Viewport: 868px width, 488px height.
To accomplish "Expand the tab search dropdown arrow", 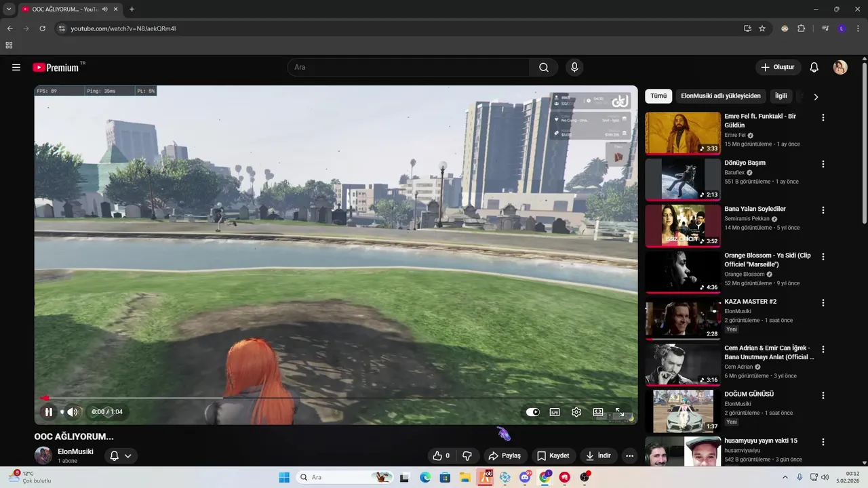I will pos(9,9).
